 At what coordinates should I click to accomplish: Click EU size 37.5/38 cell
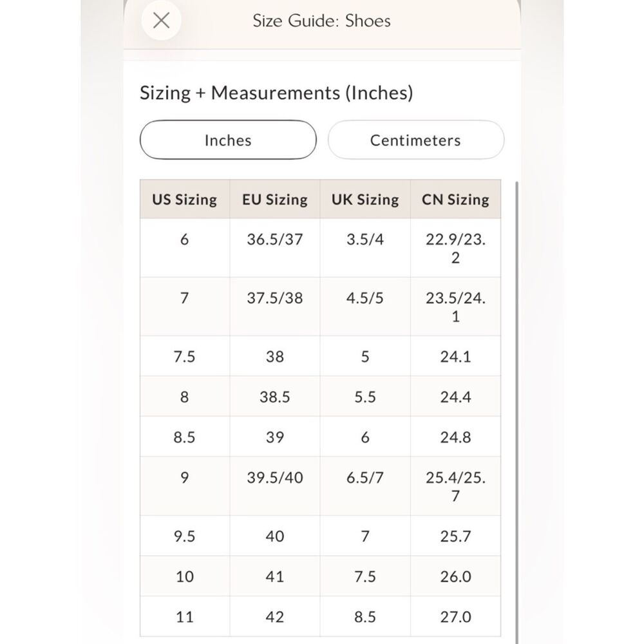coord(275,307)
